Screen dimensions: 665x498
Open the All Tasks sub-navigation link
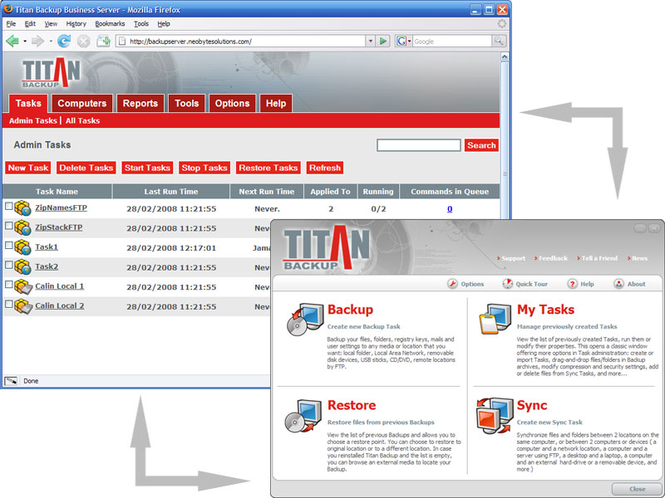(x=83, y=120)
